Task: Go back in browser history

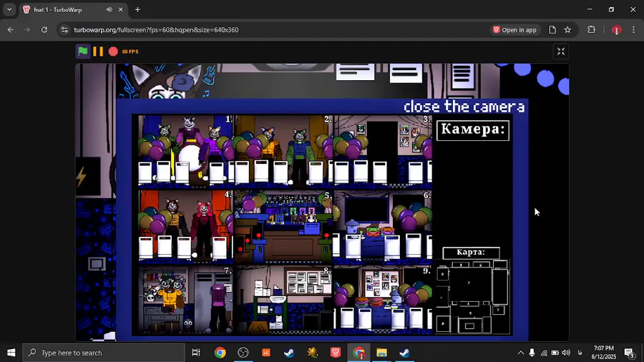Action: click(10, 29)
